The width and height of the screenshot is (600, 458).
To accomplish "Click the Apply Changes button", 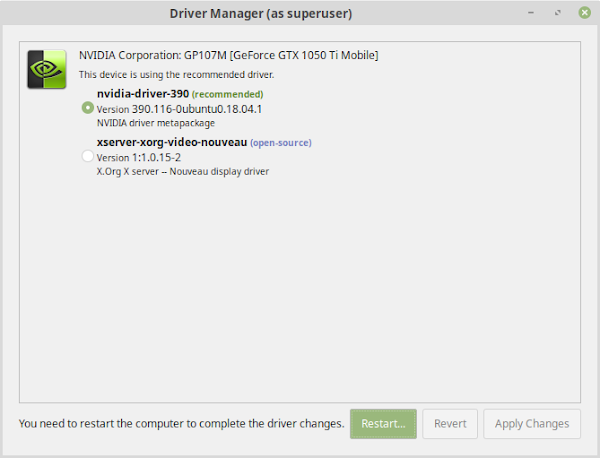I will coord(532,424).
